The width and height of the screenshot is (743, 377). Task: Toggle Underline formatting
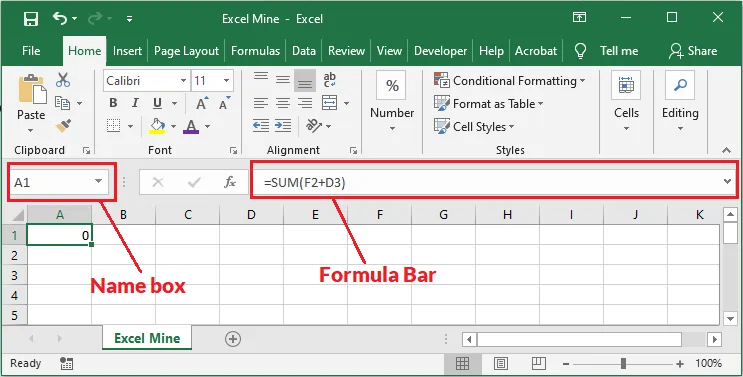tap(157, 103)
